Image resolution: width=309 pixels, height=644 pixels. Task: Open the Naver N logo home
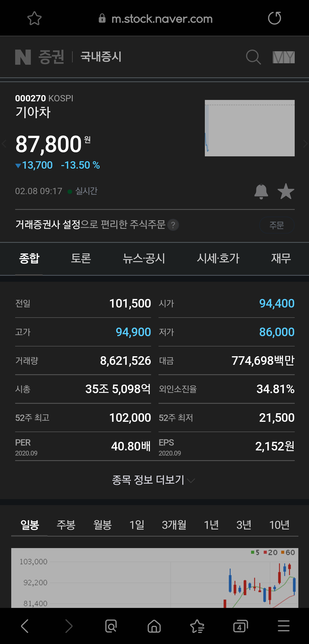point(23,57)
